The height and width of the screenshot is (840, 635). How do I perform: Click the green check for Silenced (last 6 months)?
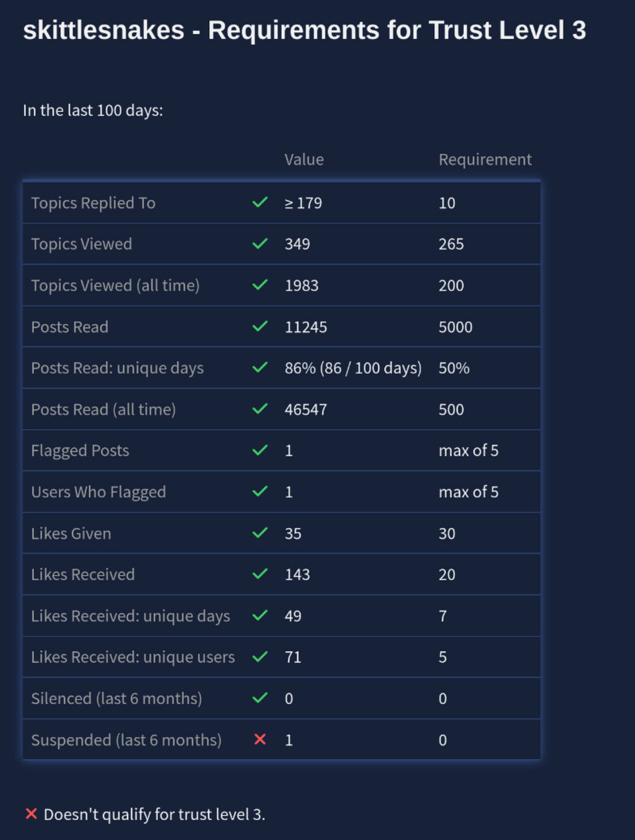260,698
